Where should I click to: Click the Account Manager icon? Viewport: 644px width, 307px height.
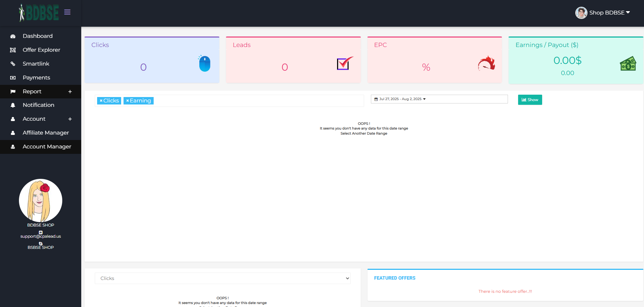pos(13,147)
